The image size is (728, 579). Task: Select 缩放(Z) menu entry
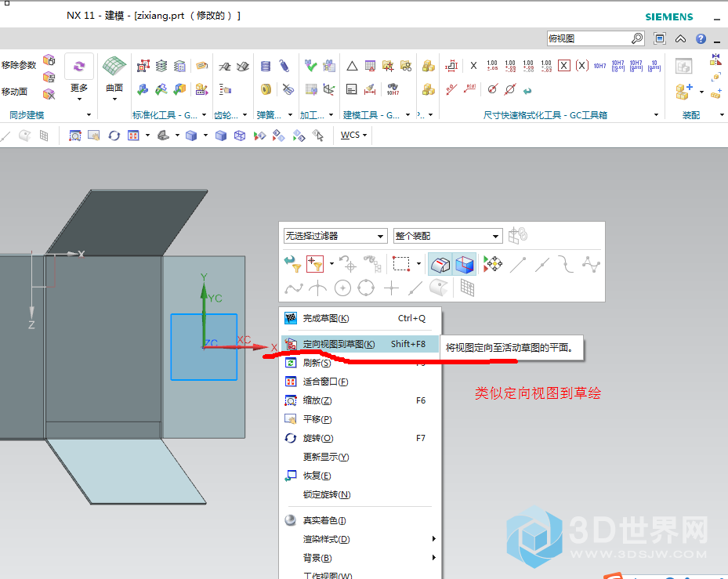360,400
